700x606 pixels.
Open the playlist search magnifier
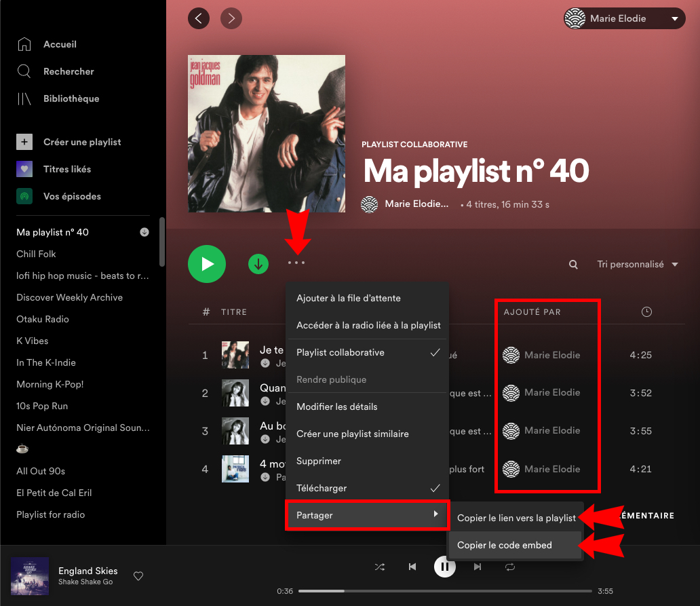pos(573,264)
